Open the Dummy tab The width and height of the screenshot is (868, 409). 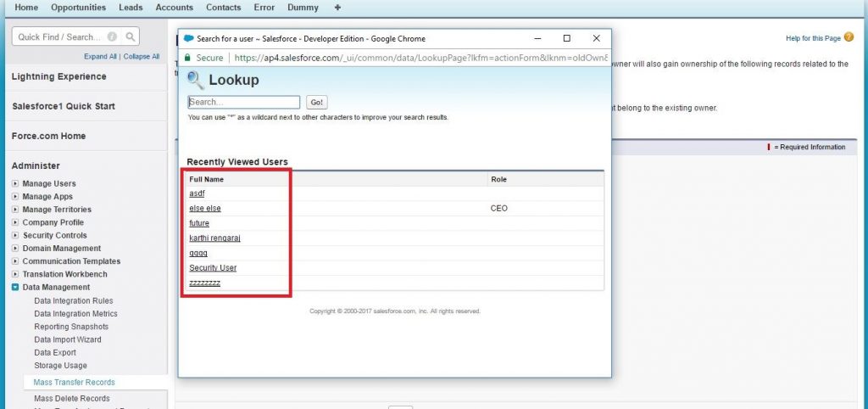[x=303, y=8]
